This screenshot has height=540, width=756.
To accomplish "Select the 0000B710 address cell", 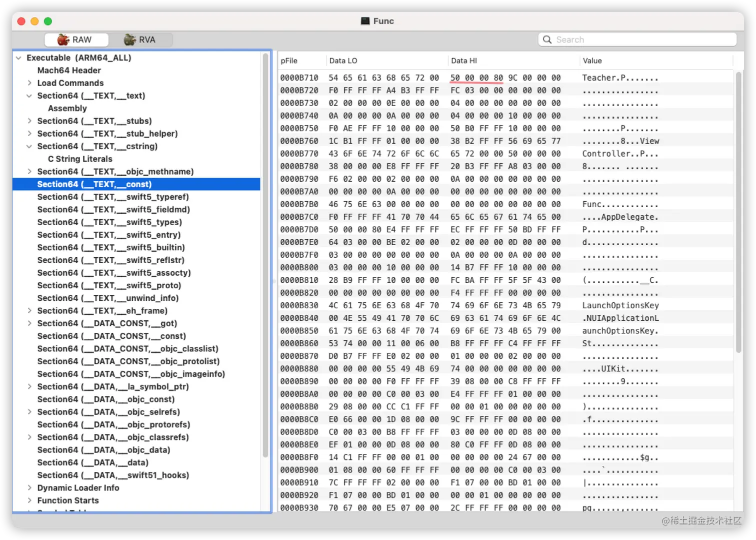I will pos(299,78).
